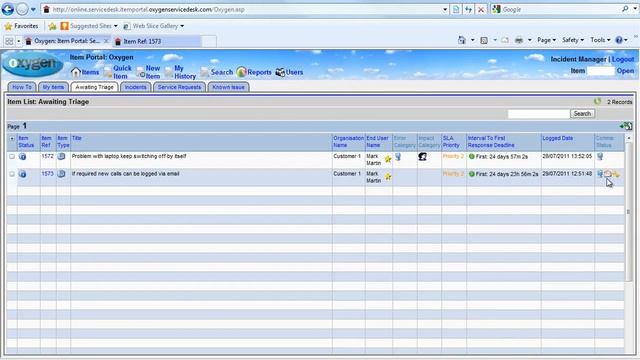
Task: Click the browser Home icon
Action: tap(462, 40)
